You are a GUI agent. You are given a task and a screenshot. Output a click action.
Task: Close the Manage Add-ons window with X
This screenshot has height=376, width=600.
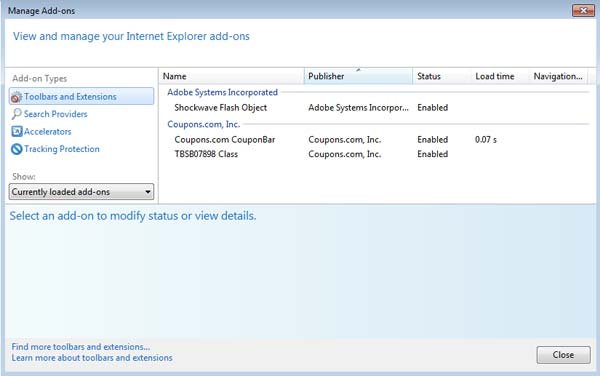583,10
